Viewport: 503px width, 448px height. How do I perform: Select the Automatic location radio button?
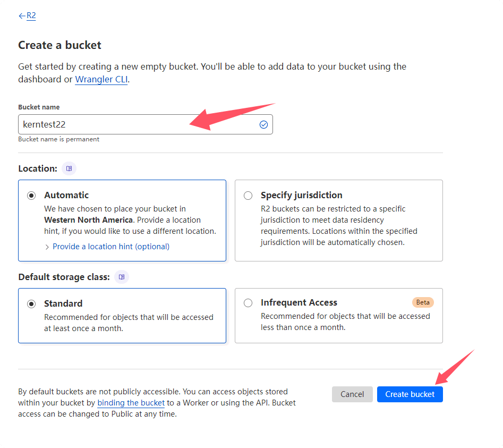(x=32, y=196)
